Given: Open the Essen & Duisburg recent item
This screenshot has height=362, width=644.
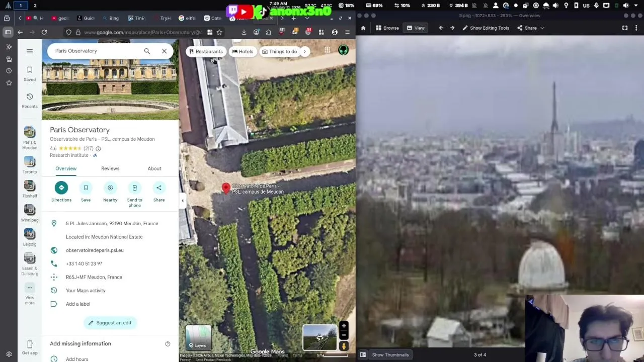Looking at the screenshot, I should [x=30, y=264].
